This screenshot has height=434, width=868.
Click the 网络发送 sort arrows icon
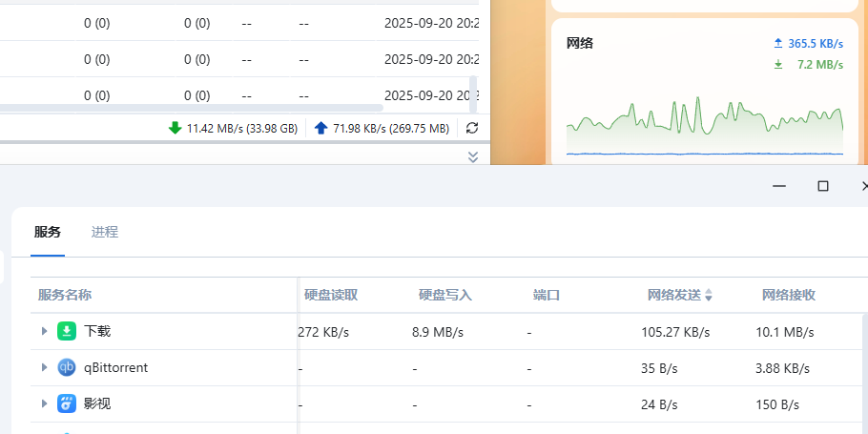tap(708, 296)
